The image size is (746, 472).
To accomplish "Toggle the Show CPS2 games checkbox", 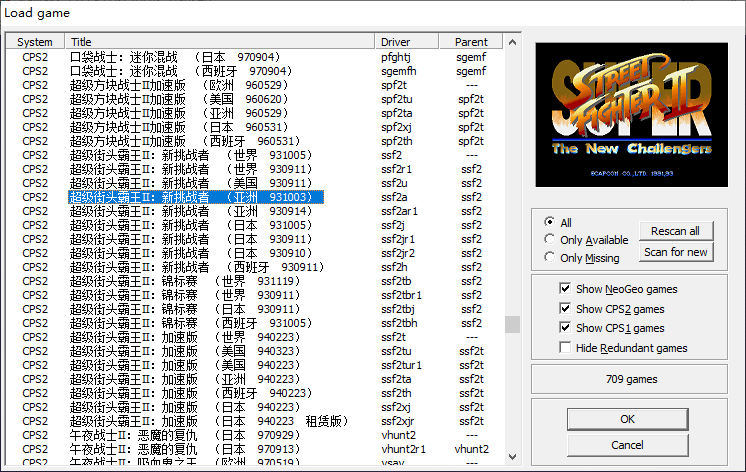I will (x=566, y=309).
